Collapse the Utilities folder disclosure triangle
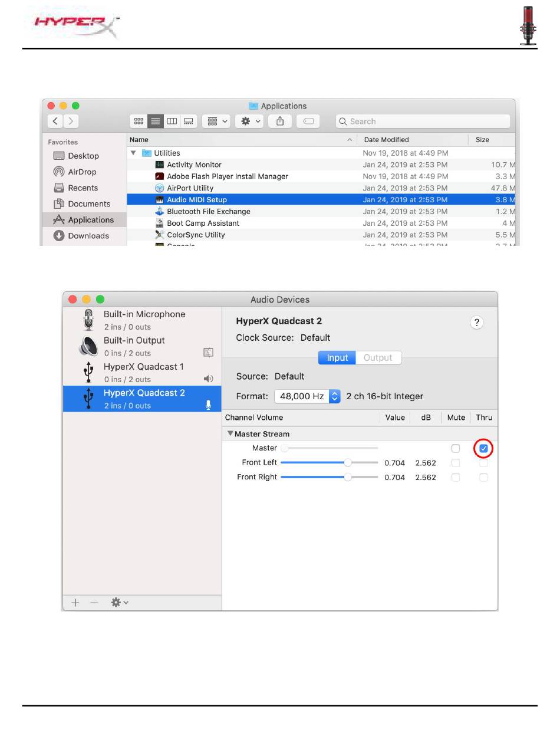 pyautogui.click(x=133, y=153)
